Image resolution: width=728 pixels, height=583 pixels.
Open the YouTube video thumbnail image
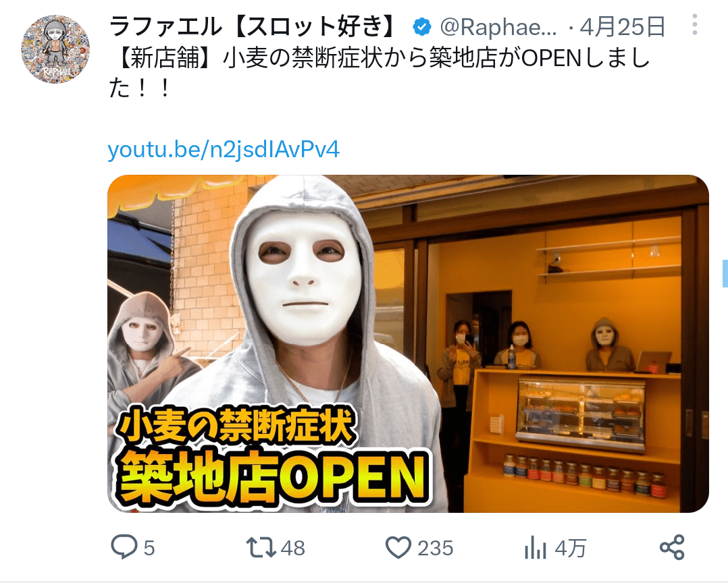click(x=408, y=343)
